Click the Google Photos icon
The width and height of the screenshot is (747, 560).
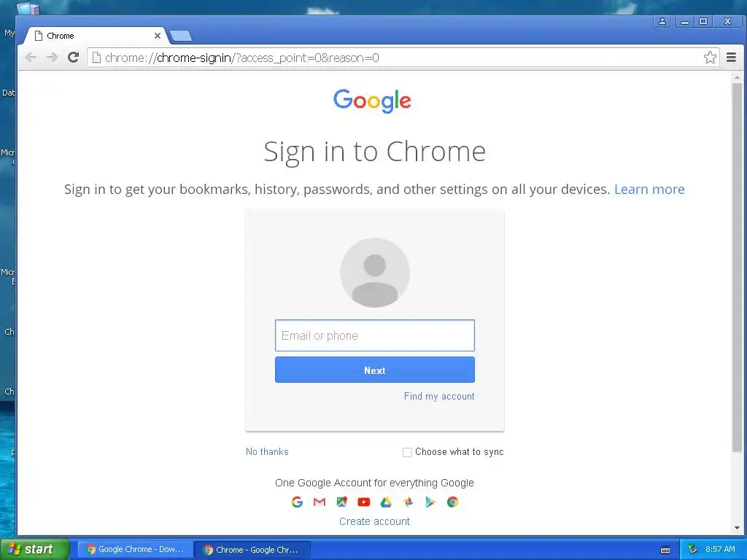coord(409,502)
